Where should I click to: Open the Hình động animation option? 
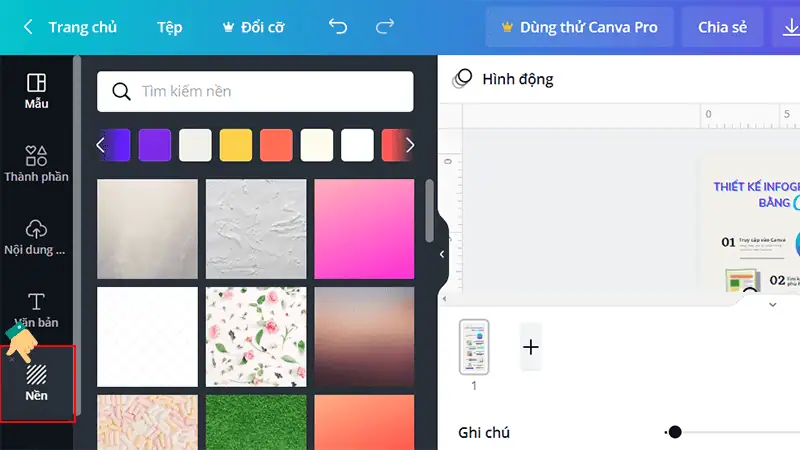(x=518, y=79)
